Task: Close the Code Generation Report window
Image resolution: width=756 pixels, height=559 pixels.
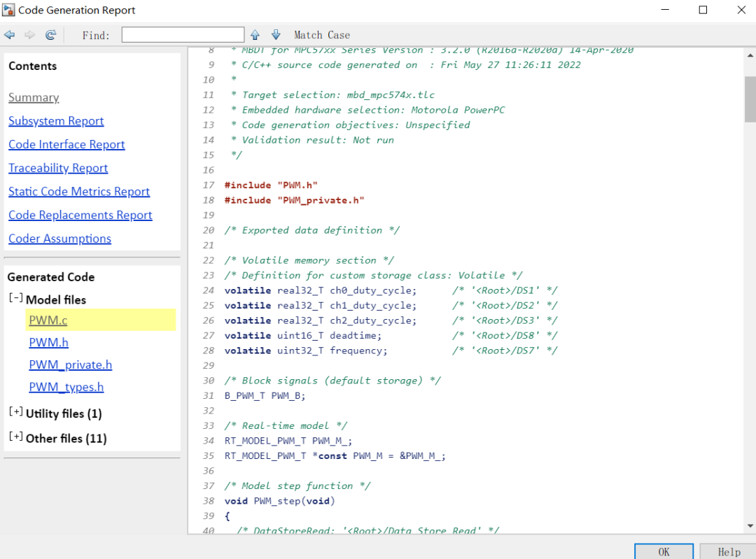Action: [741, 10]
